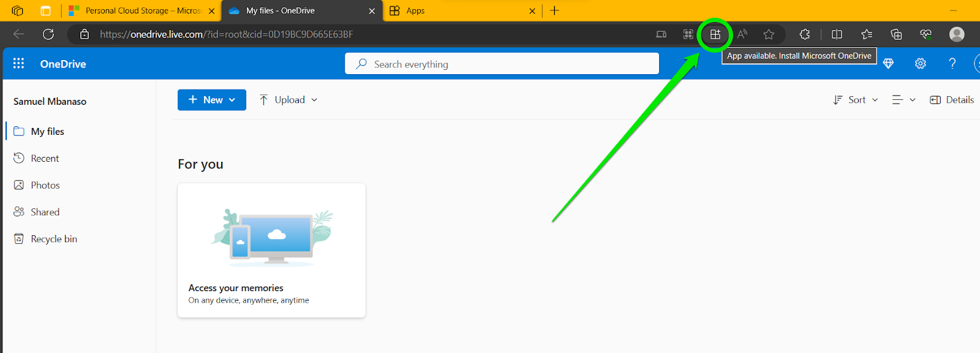This screenshot has height=353, width=980.
Task: Open the Favorites list
Action: pyautogui.click(x=867, y=34)
